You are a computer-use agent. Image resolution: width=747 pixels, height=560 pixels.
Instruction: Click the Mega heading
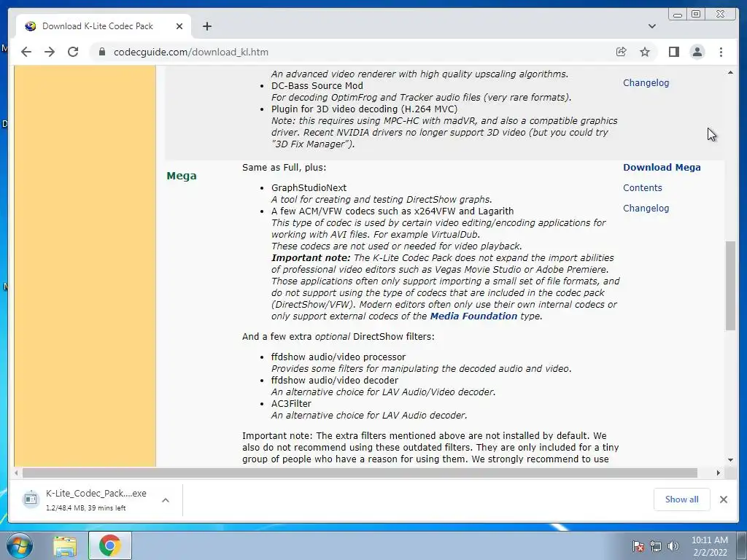coord(182,176)
